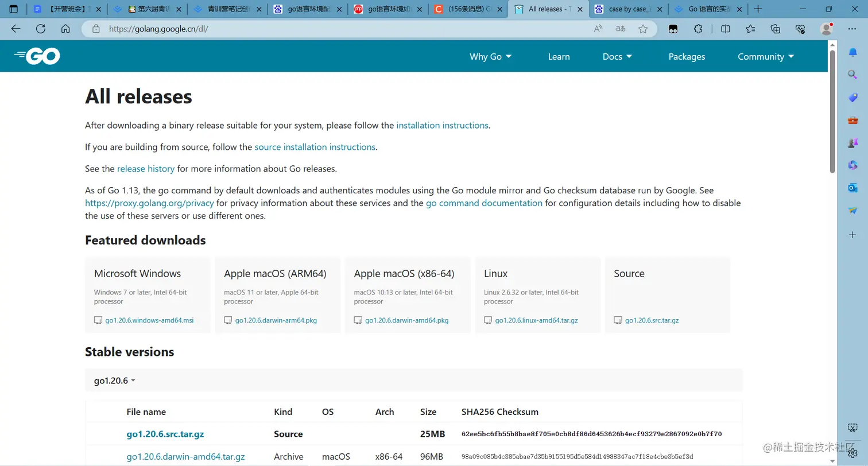Open a new browser tab
The height and width of the screenshot is (466, 868).
tap(758, 9)
